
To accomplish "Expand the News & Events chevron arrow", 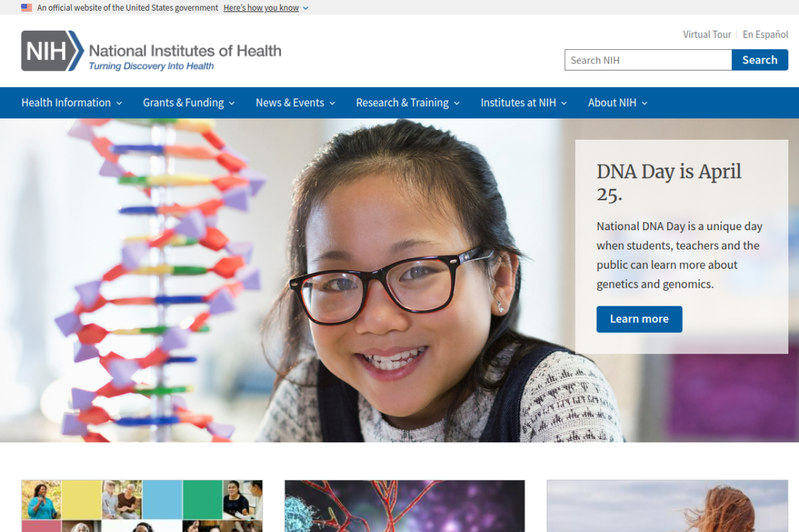I will tap(332, 103).
